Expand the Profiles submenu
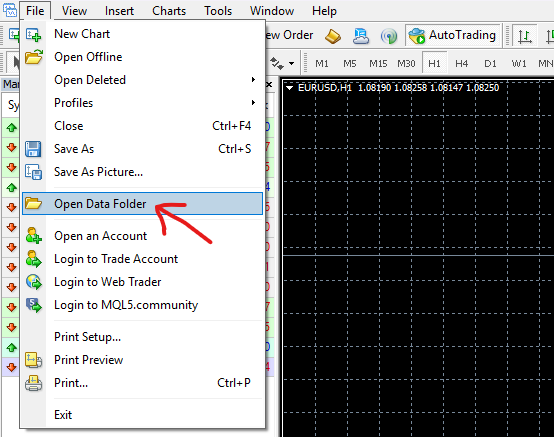 click(142, 103)
